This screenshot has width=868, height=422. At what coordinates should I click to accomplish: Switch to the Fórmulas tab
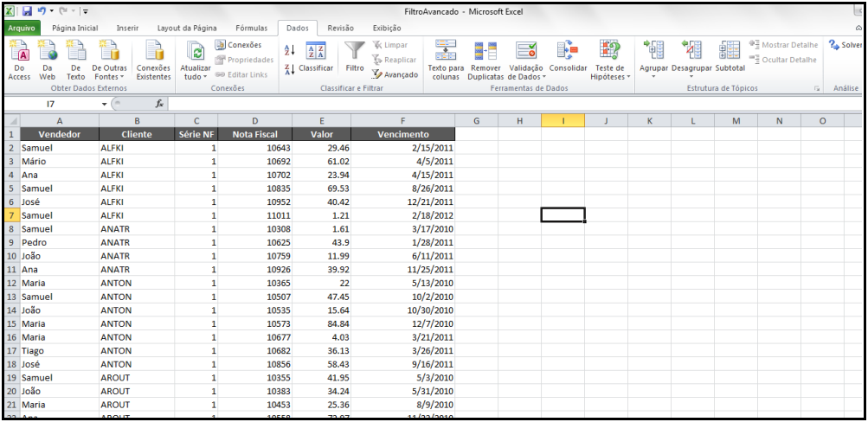coord(252,29)
